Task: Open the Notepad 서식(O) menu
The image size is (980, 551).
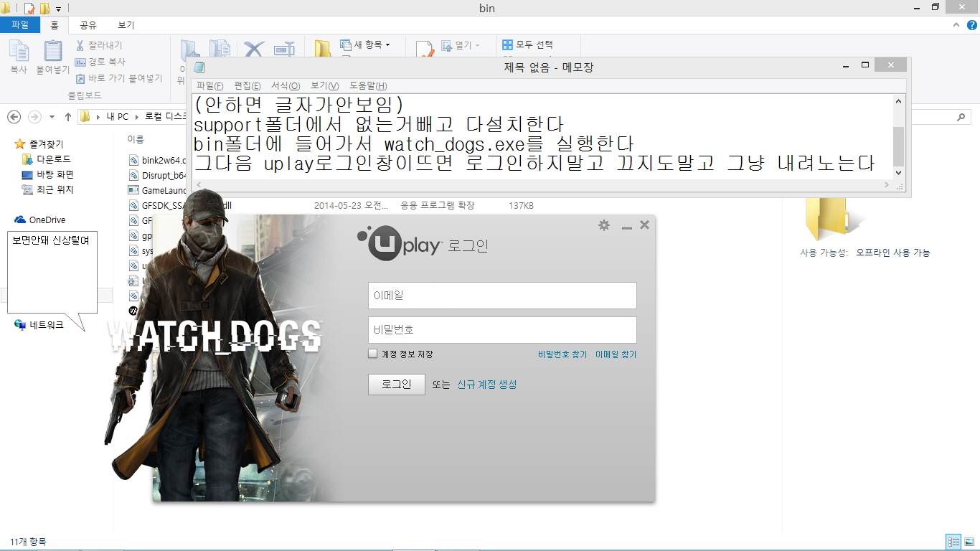Action: [x=286, y=85]
